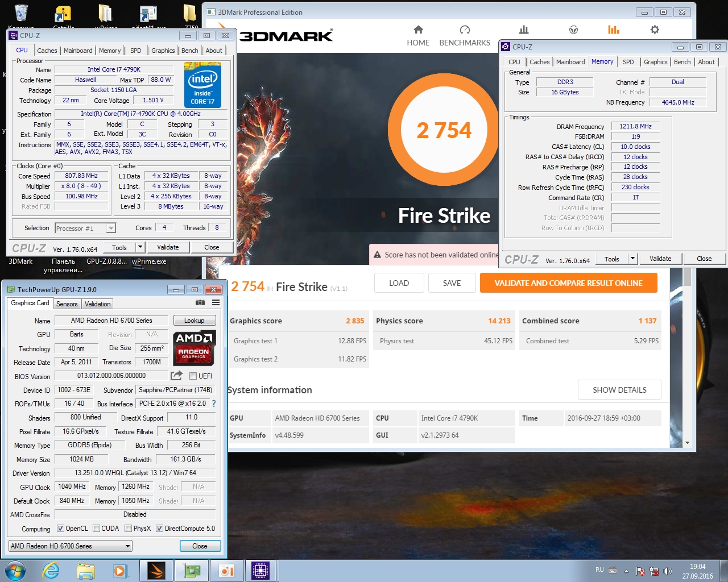Click the GPU-Z Device ID field 1002 - 673E
728x582 pixels.
click(x=74, y=390)
